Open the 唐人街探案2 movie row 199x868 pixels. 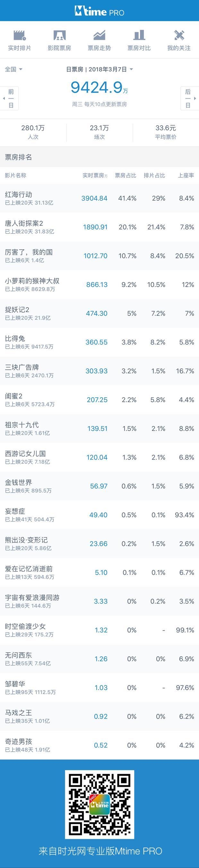click(x=99, y=227)
